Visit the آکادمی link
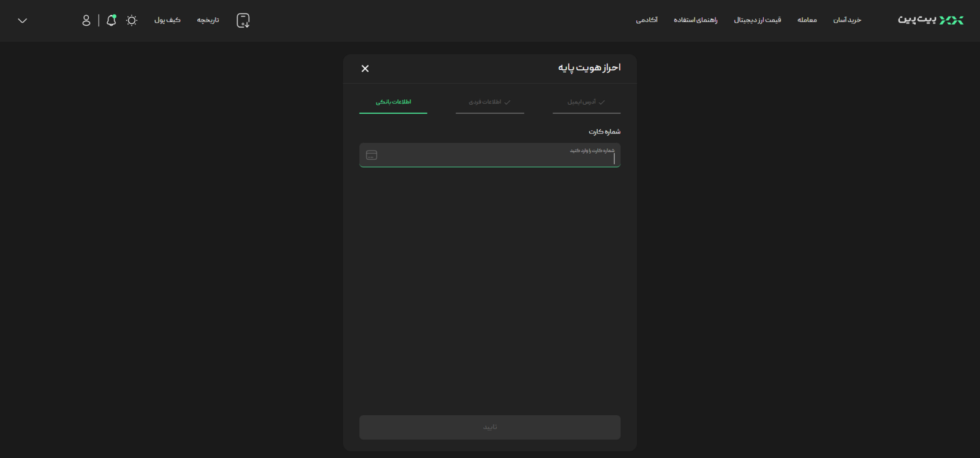 (647, 20)
